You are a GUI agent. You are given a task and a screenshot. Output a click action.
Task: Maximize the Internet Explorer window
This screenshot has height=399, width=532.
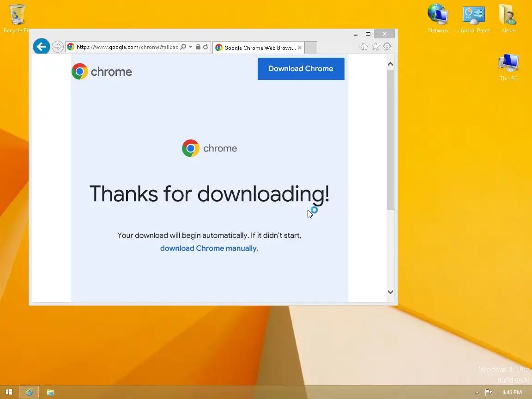pyautogui.click(x=368, y=34)
